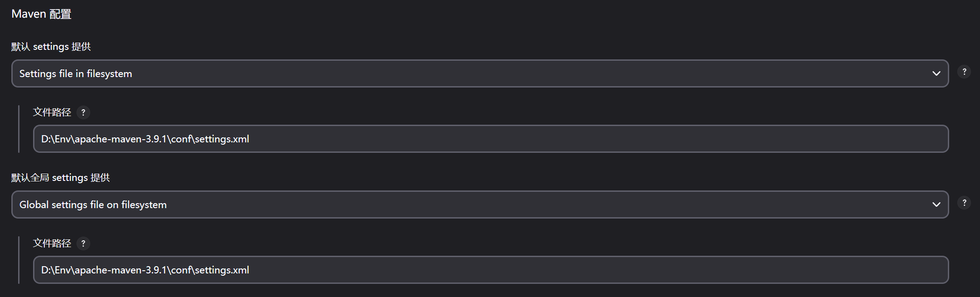Click the vertical indent bar beside first file path
980x297 pixels.
pos(19,129)
